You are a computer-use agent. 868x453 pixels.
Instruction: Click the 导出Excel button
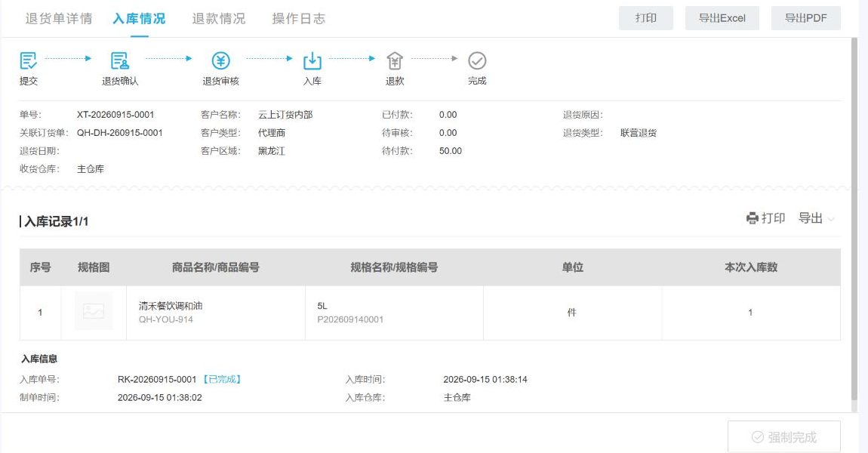(722, 18)
